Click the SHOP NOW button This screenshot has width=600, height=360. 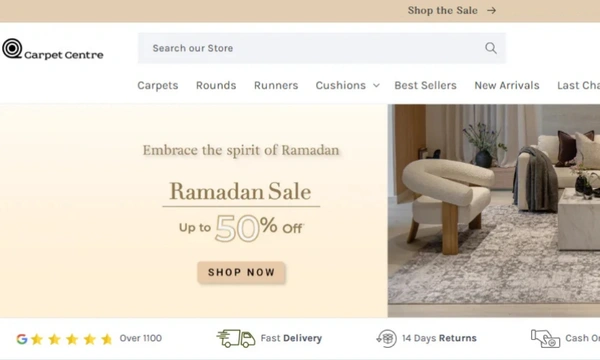[241, 272]
